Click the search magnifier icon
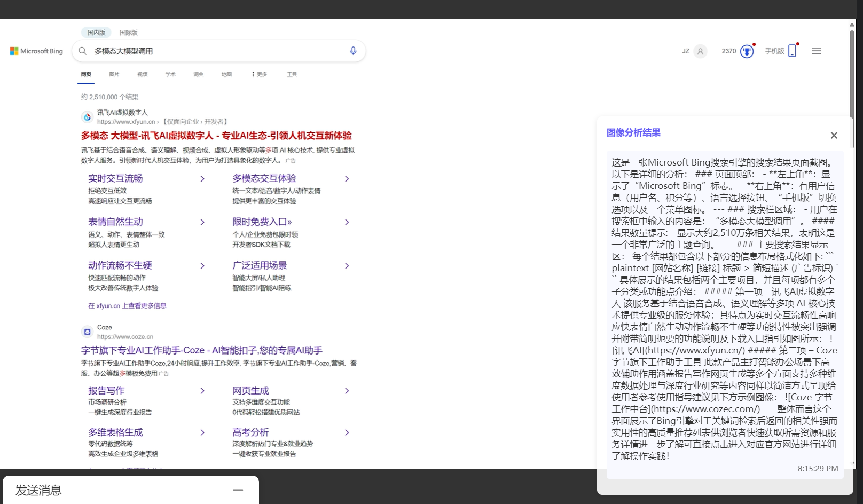Viewport: 863px width, 504px height. click(x=83, y=51)
